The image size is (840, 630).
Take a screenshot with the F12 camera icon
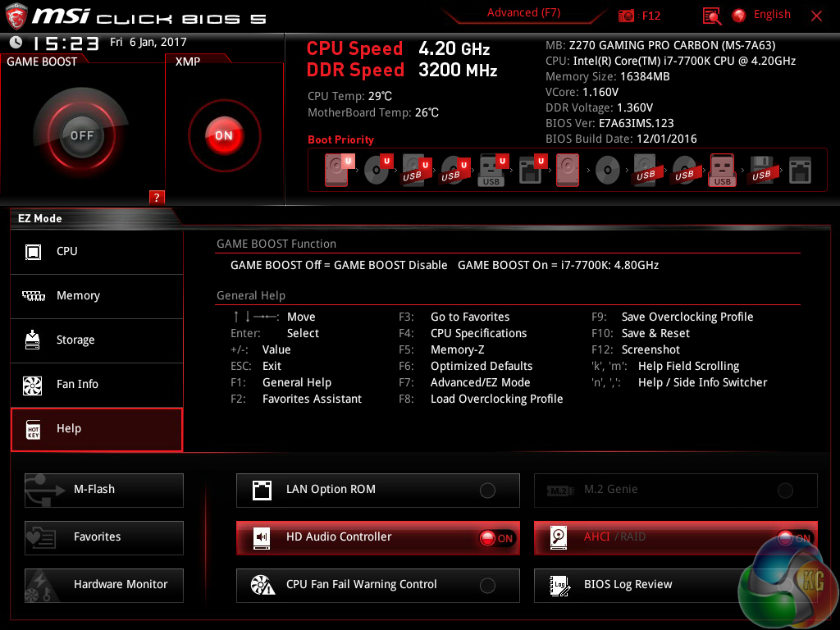(625, 16)
